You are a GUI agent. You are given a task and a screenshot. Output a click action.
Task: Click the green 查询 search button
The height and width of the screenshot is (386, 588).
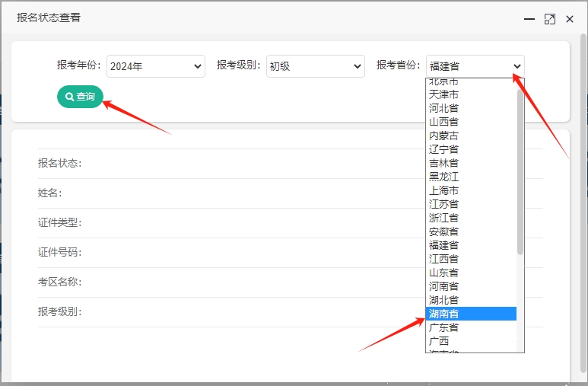point(80,97)
